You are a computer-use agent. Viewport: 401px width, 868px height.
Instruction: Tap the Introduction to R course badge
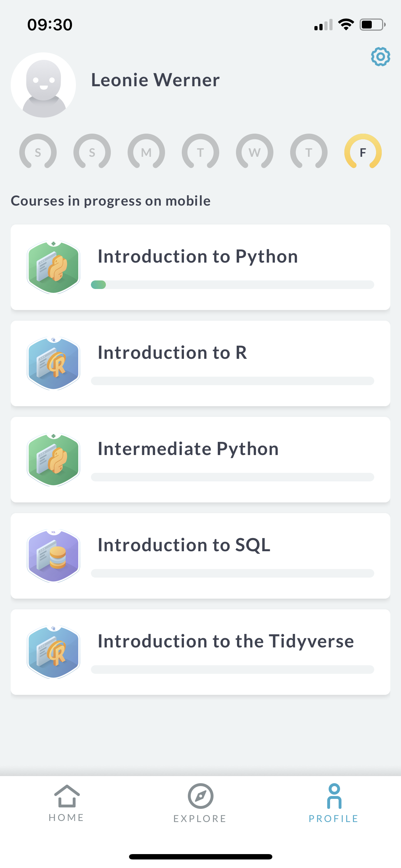pyautogui.click(x=53, y=363)
